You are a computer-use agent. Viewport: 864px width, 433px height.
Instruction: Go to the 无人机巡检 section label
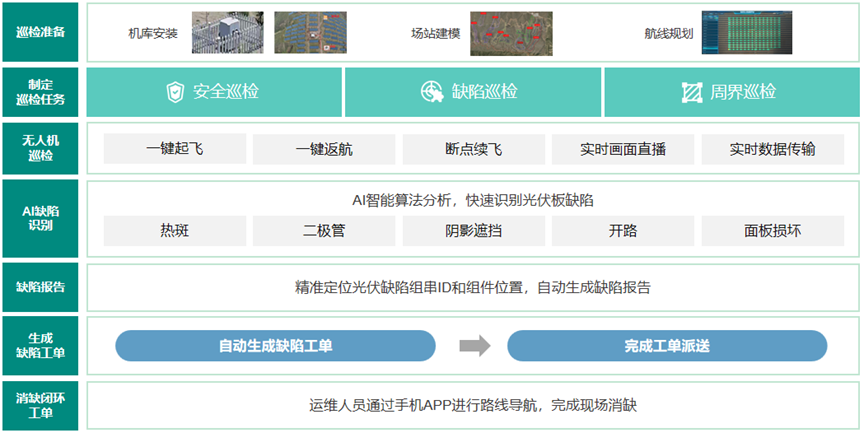(41, 148)
